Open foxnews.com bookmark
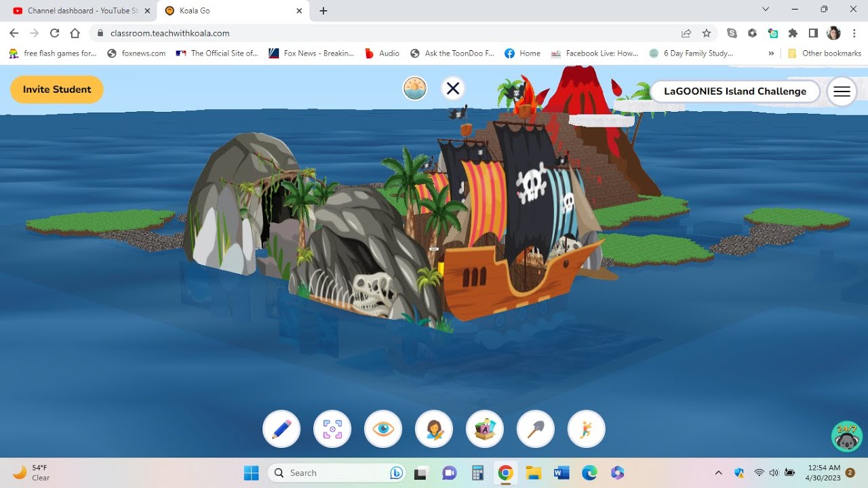Screen dimensions: 868x488 pos(136,54)
